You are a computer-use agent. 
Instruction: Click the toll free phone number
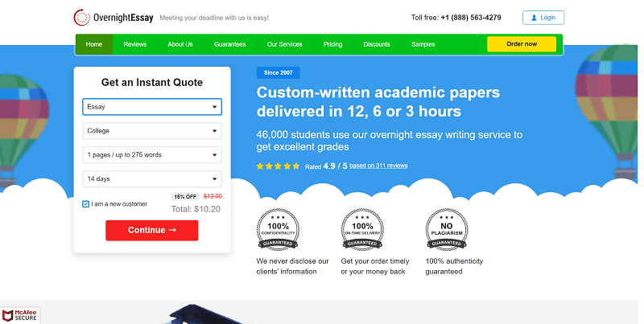(471, 18)
